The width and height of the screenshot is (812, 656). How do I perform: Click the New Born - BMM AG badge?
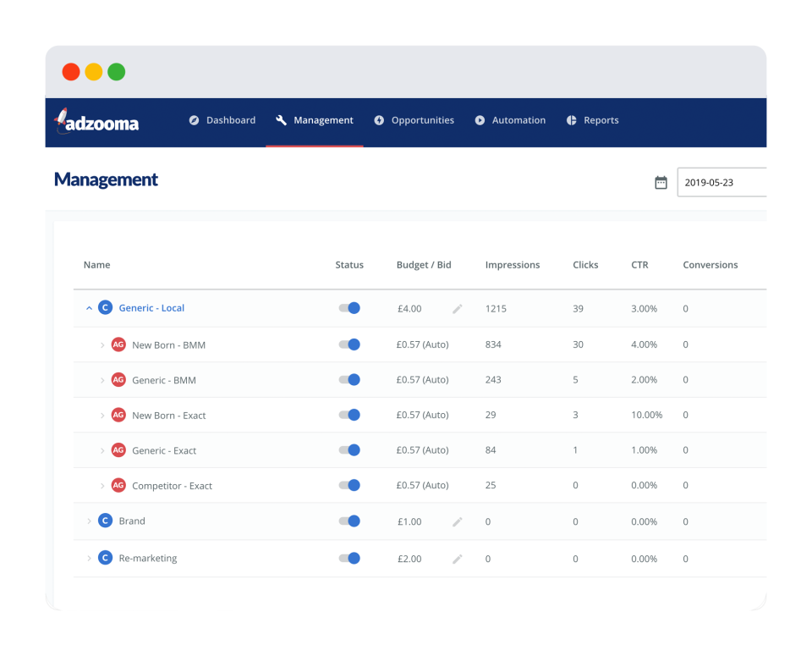[118, 345]
